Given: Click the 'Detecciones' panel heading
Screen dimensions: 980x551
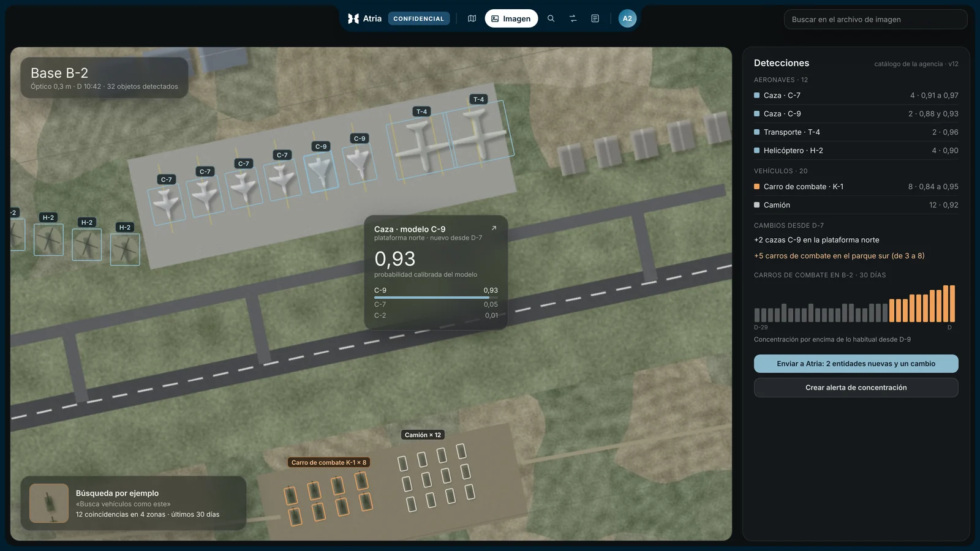Looking at the screenshot, I should click(x=782, y=63).
